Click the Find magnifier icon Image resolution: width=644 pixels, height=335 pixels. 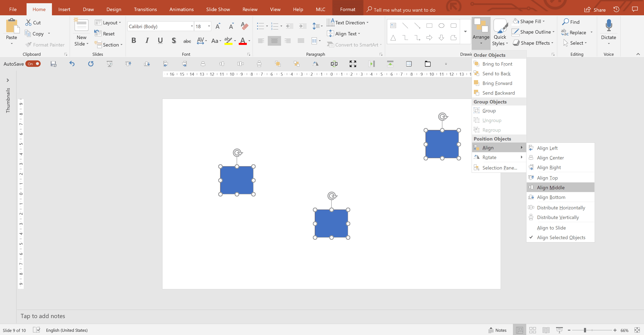click(x=565, y=22)
